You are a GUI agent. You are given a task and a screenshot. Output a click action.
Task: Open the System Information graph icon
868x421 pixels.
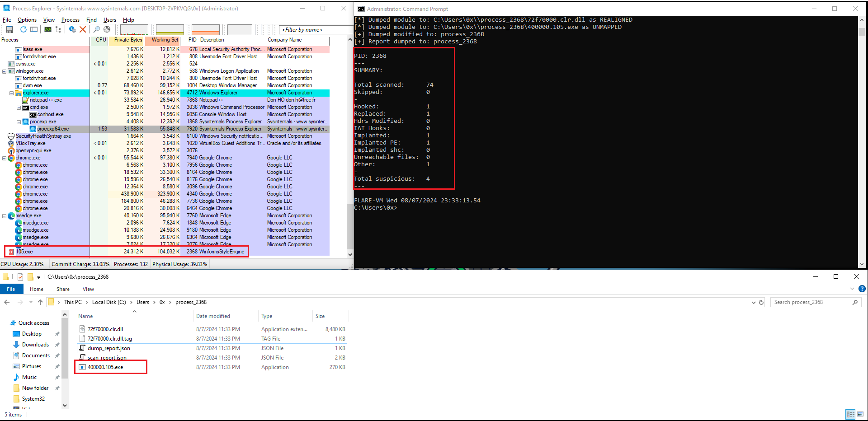[47, 29]
